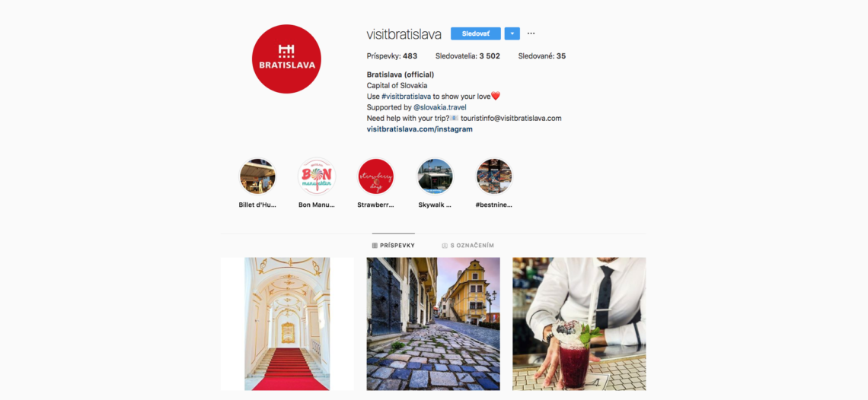The height and width of the screenshot is (400, 868).
Task: Switch to the S označením tab
Action: coord(468,245)
